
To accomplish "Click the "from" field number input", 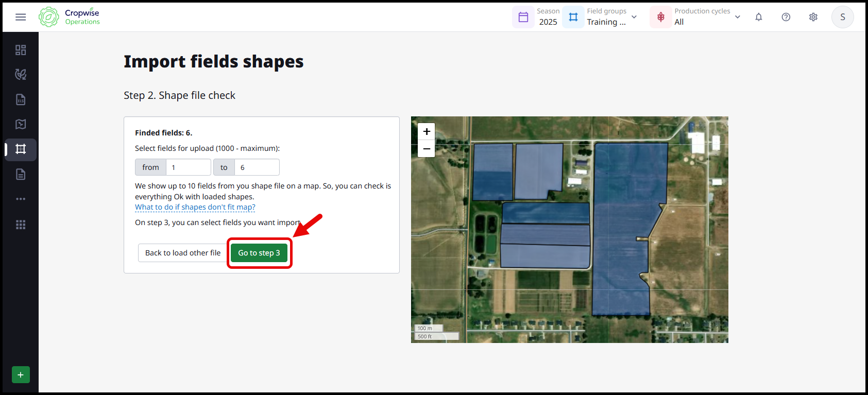I will click(188, 167).
